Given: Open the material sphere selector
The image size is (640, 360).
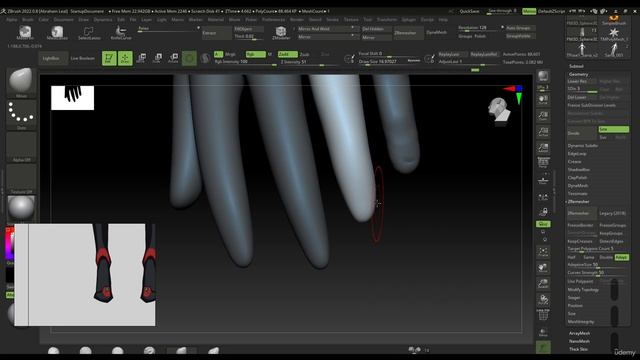Looking at the screenshot, I should (21, 208).
